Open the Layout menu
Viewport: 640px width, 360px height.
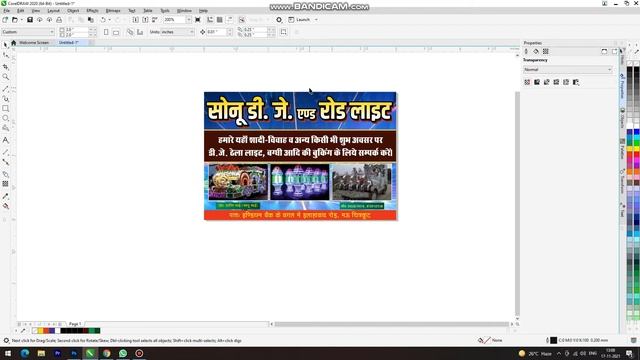(x=53, y=11)
